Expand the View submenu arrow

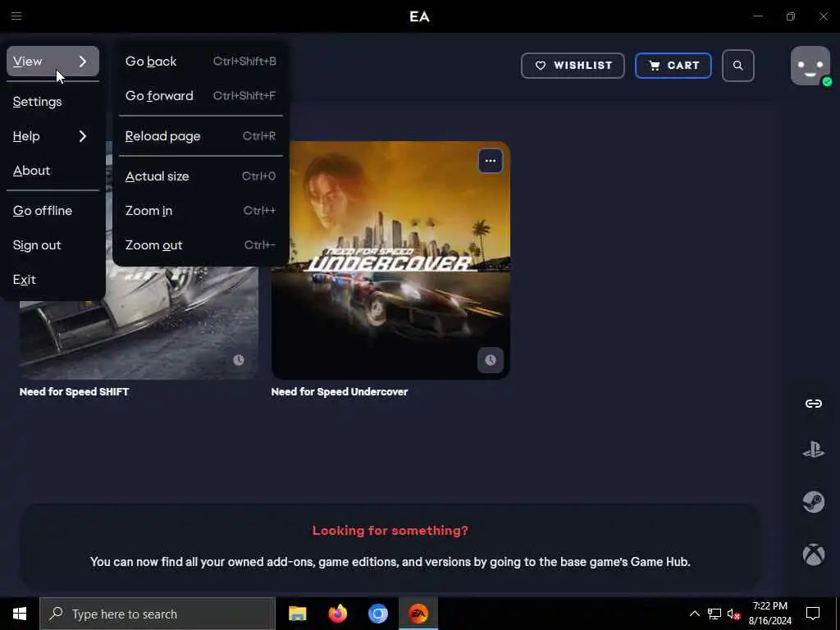(x=83, y=61)
